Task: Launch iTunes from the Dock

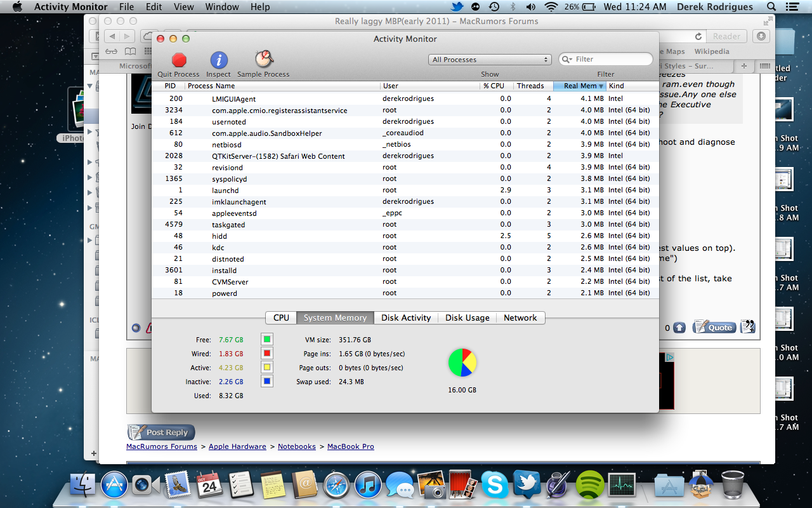Action: tap(368, 486)
